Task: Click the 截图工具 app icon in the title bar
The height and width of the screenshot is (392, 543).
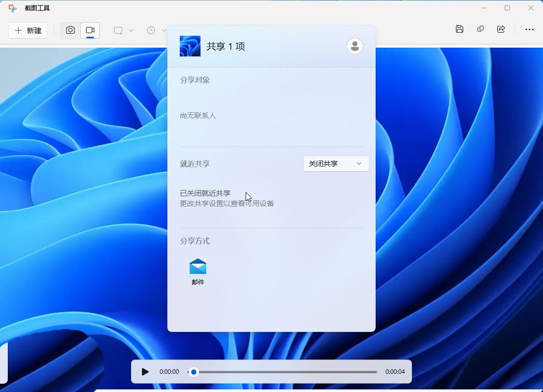Action: pos(12,8)
